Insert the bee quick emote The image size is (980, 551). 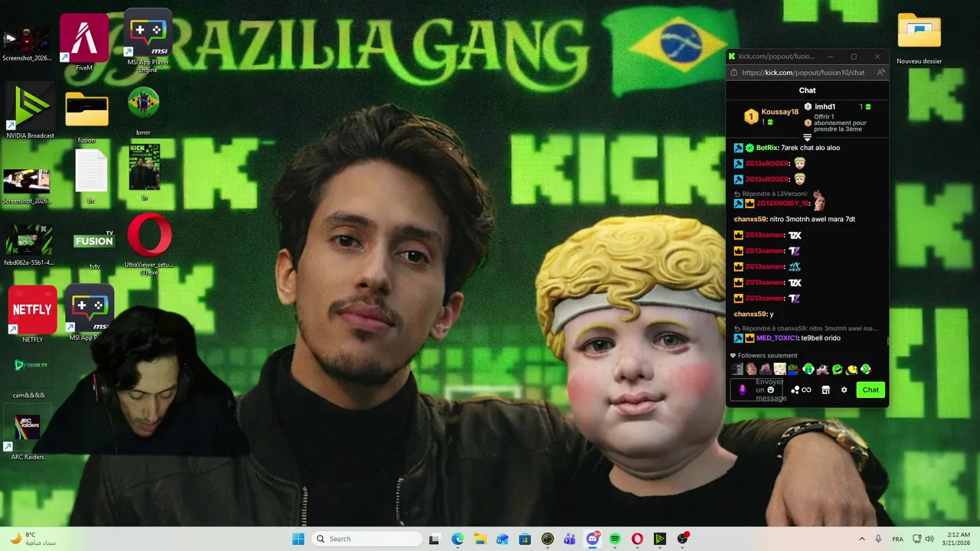(851, 369)
